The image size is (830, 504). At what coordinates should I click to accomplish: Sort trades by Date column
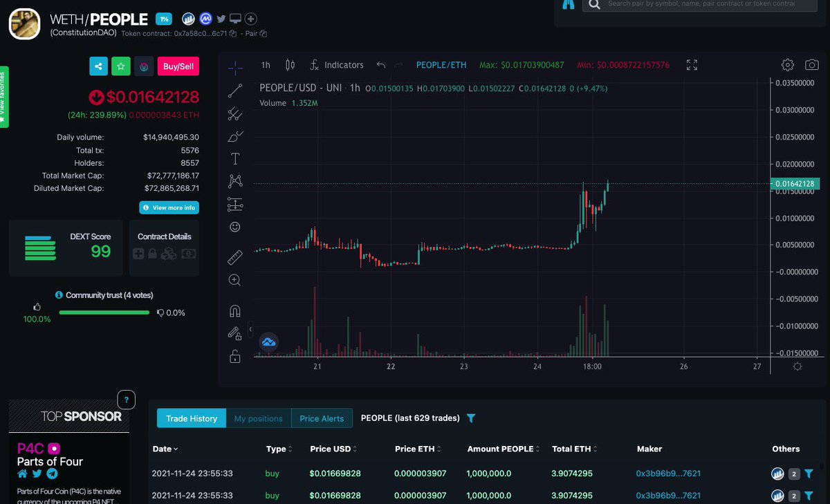(165, 449)
